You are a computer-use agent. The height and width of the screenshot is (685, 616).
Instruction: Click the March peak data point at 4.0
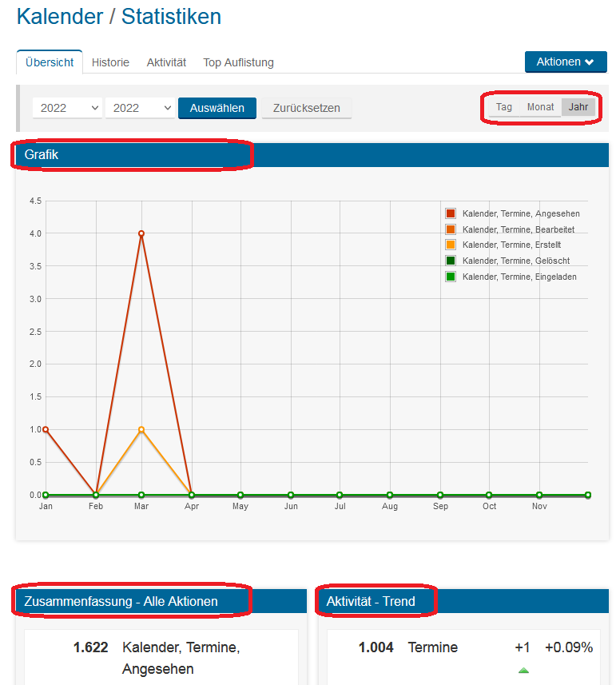coord(141,233)
